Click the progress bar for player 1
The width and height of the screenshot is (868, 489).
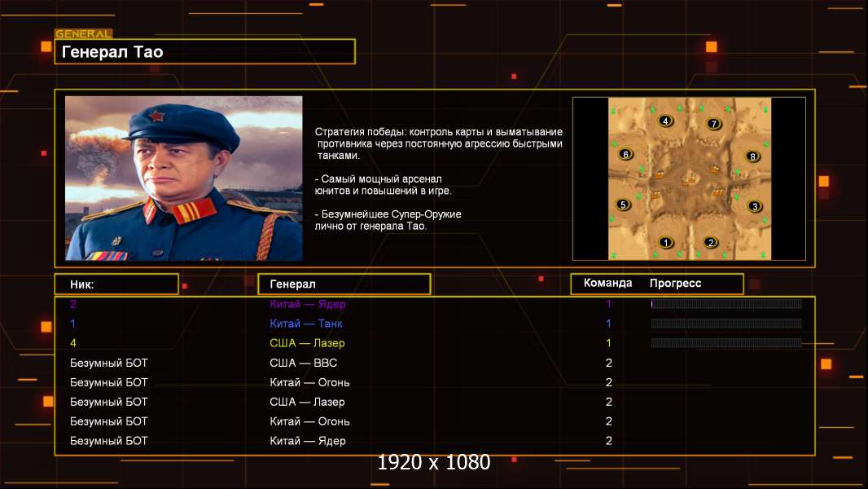pos(726,324)
